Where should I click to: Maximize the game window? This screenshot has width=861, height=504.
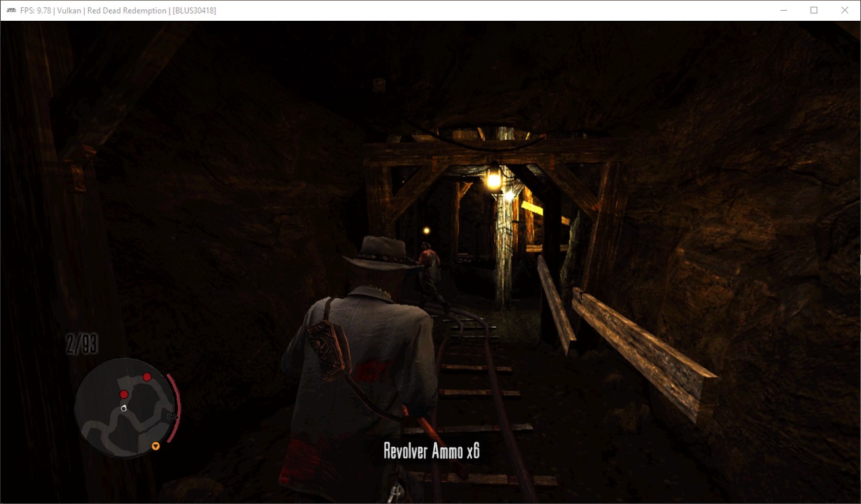814,10
